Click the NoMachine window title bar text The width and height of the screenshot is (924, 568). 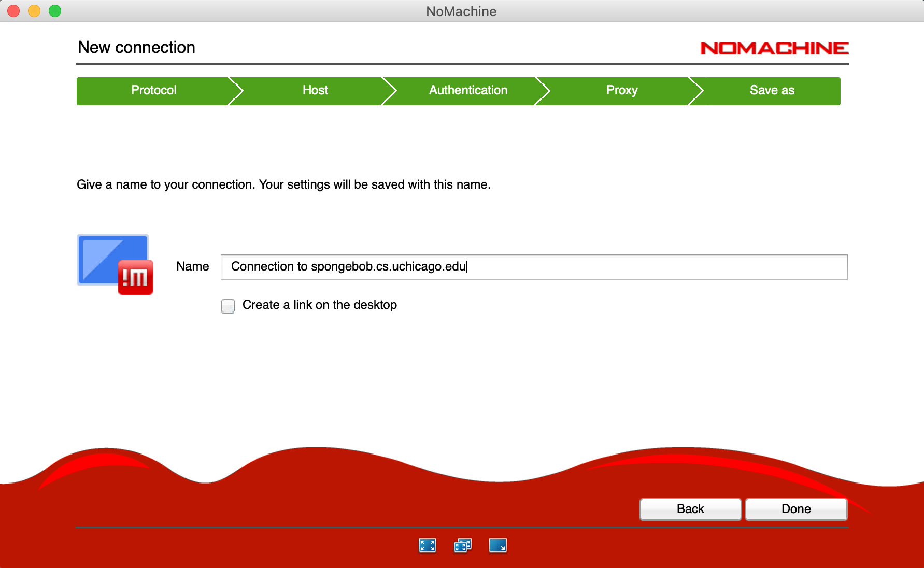point(461,11)
